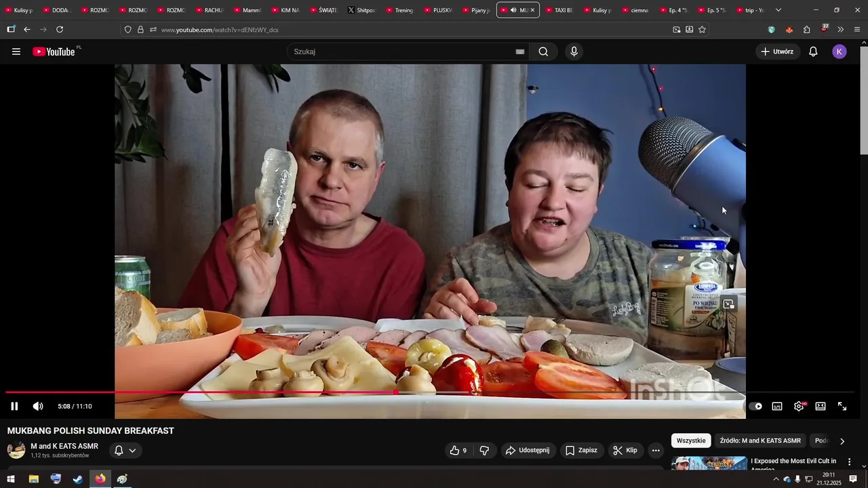Click the Klip button

click(x=625, y=450)
